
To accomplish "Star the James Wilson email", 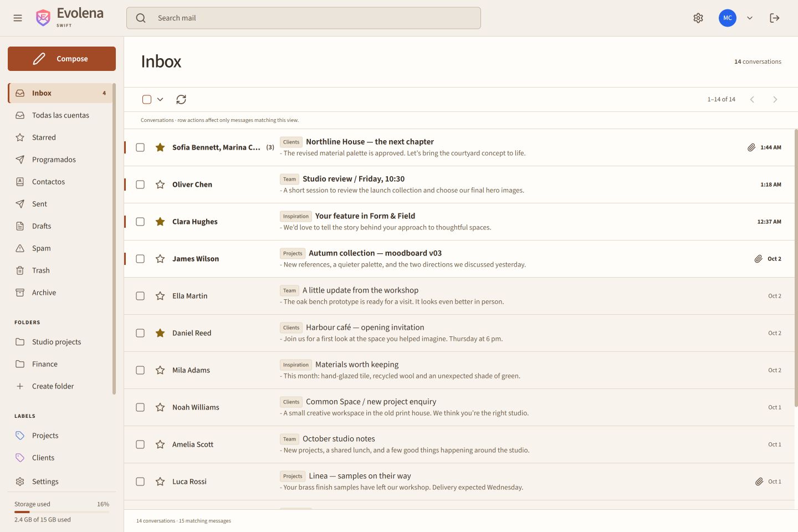I will [160, 259].
